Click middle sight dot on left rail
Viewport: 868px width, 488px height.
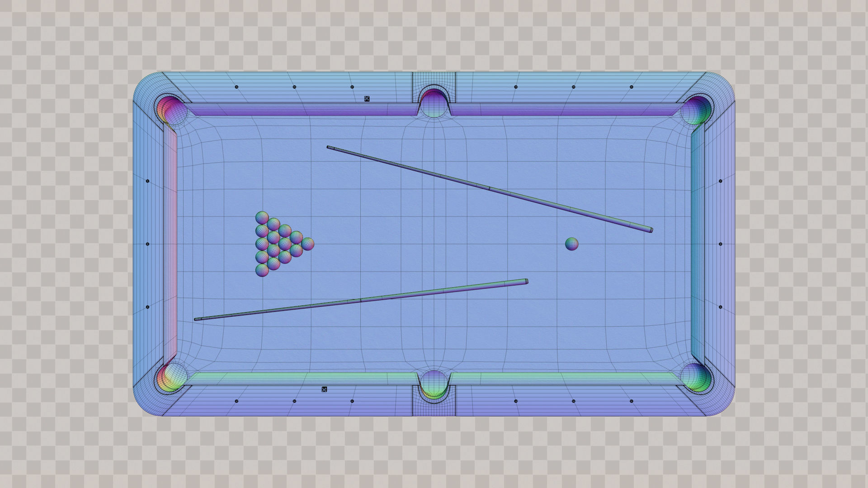click(x=147, y=244)
